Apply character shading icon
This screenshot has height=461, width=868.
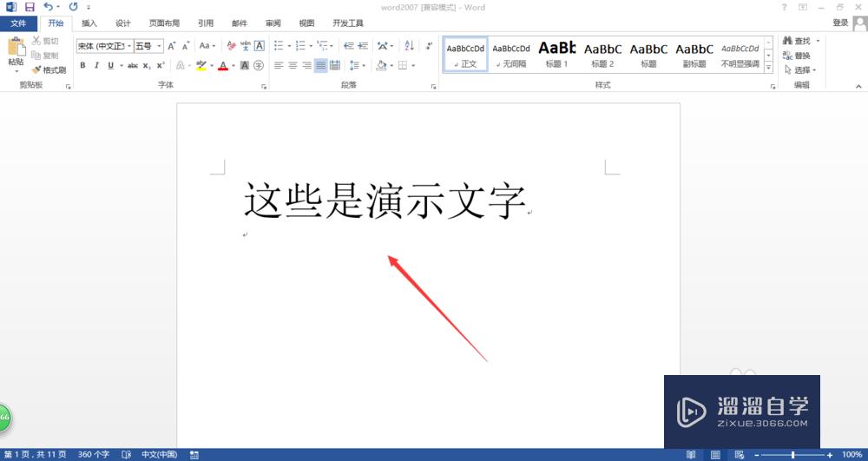[245, 65]
